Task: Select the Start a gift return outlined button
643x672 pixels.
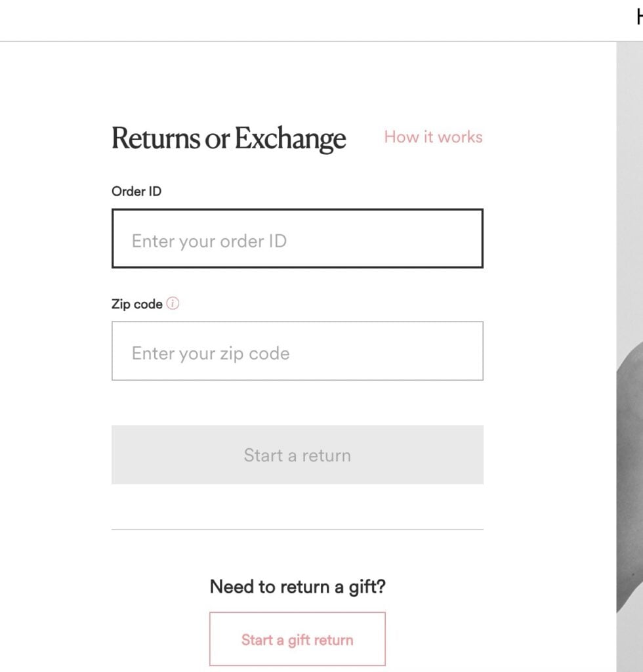Action: click(x=297, y=639)
